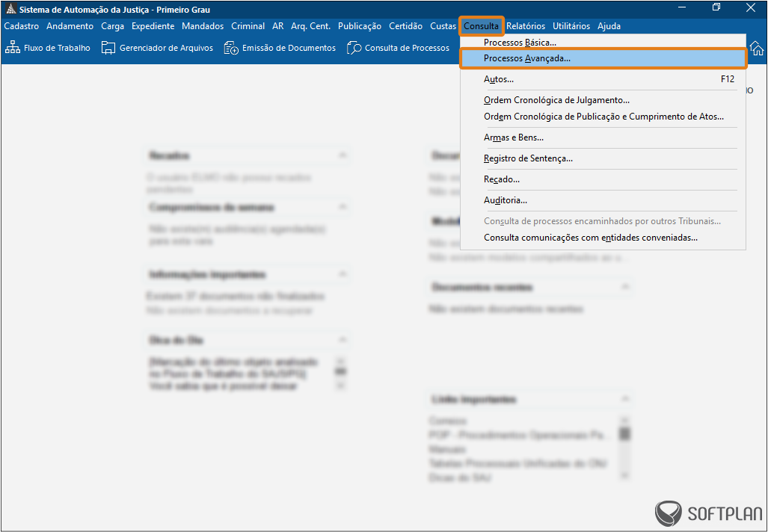Screen dimensions: 768x532
Task: Open the Cadastro menu
Action: (x=22, y=26)
